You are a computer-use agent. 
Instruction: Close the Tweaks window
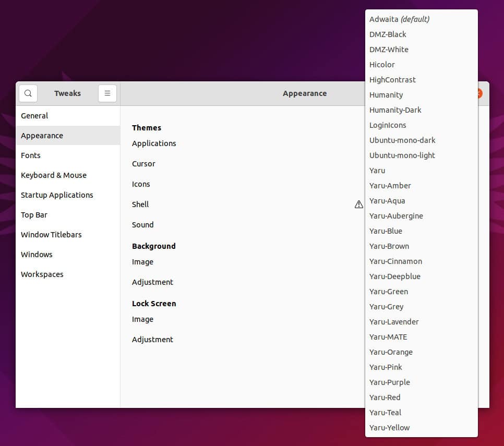pyautogui.click(x=479, y=93)
